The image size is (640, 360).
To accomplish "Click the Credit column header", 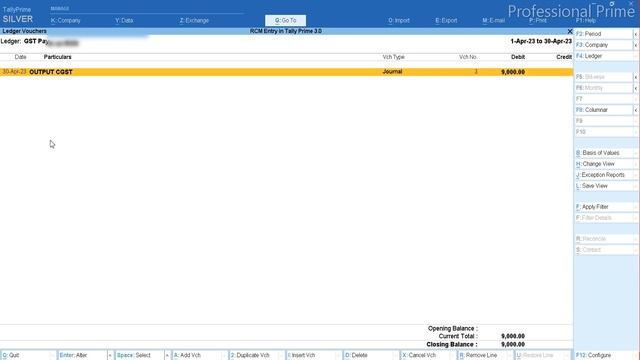I will [564, 57].
